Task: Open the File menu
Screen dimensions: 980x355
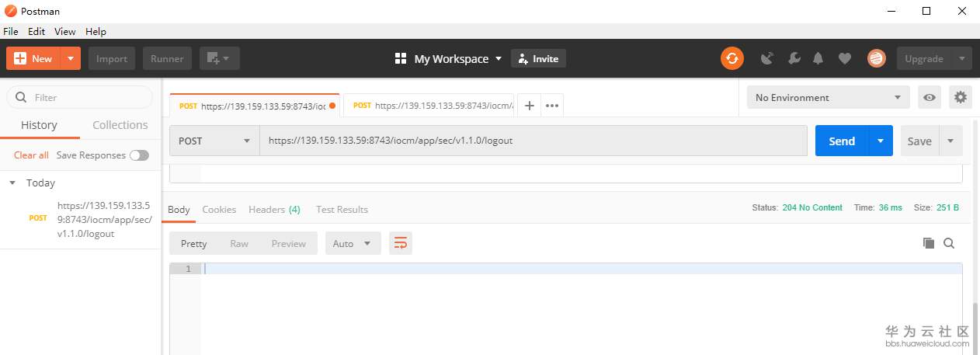Action: pyautogui.click(x=10, y=32)
